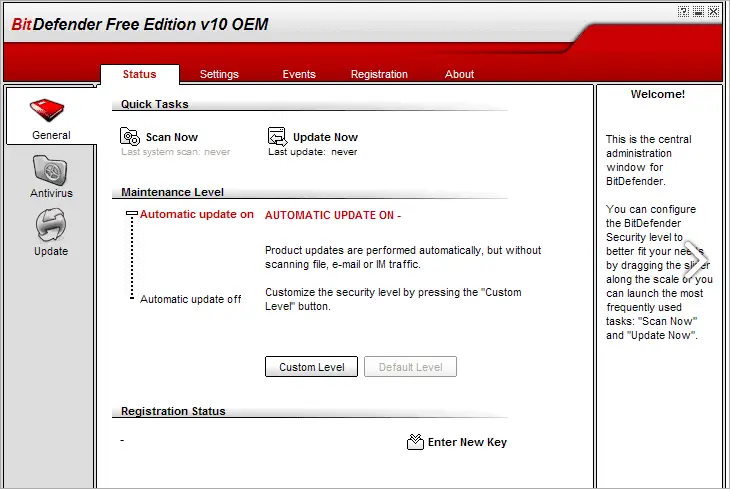Click the Default Level button

pos(410,367)
